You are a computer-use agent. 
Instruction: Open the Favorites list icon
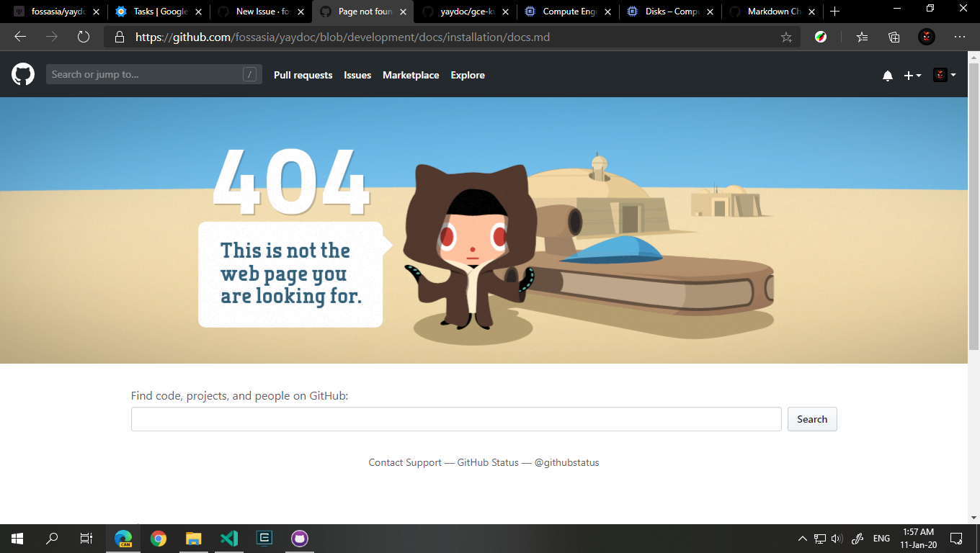click(862, 37)
